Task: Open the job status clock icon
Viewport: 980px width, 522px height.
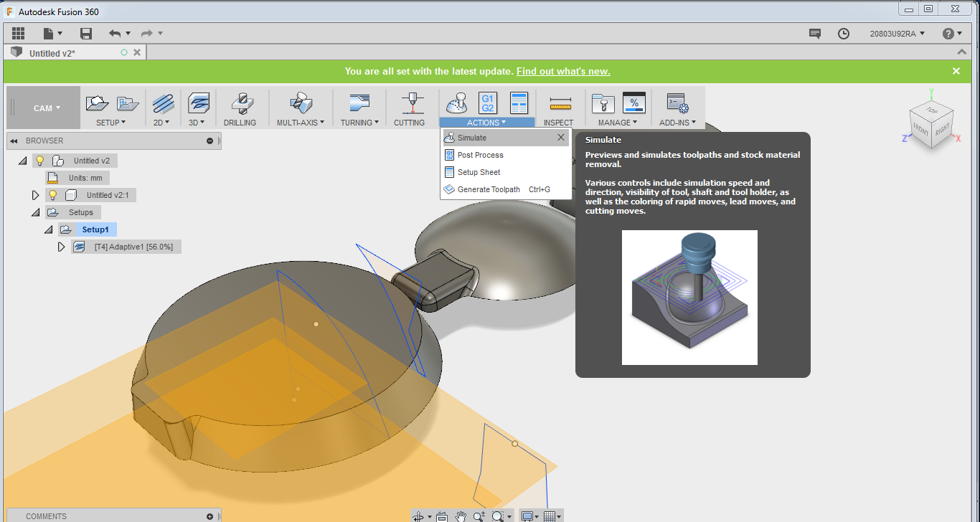Action: [x=844, y=34]
